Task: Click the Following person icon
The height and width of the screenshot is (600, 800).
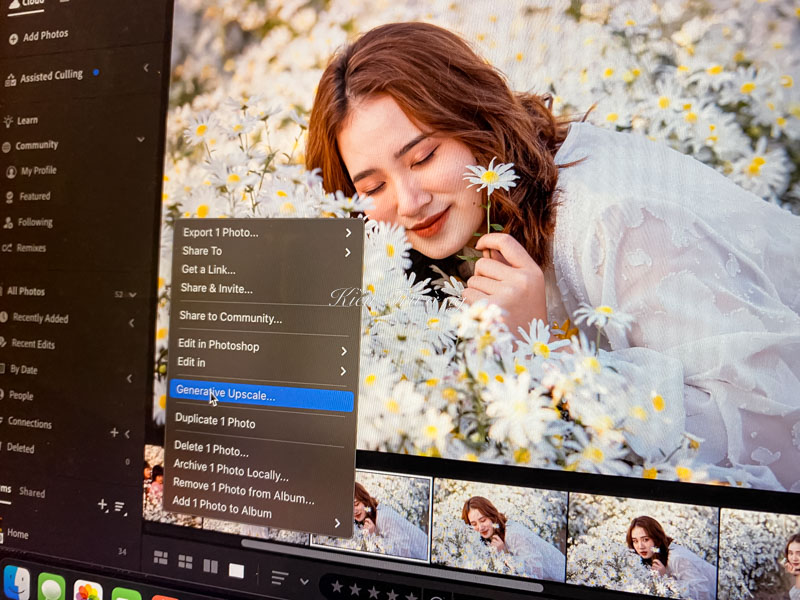Action: coord(8,223)
